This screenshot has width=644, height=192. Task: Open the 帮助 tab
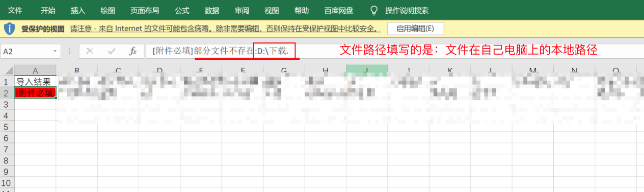[x=302, y=10]
